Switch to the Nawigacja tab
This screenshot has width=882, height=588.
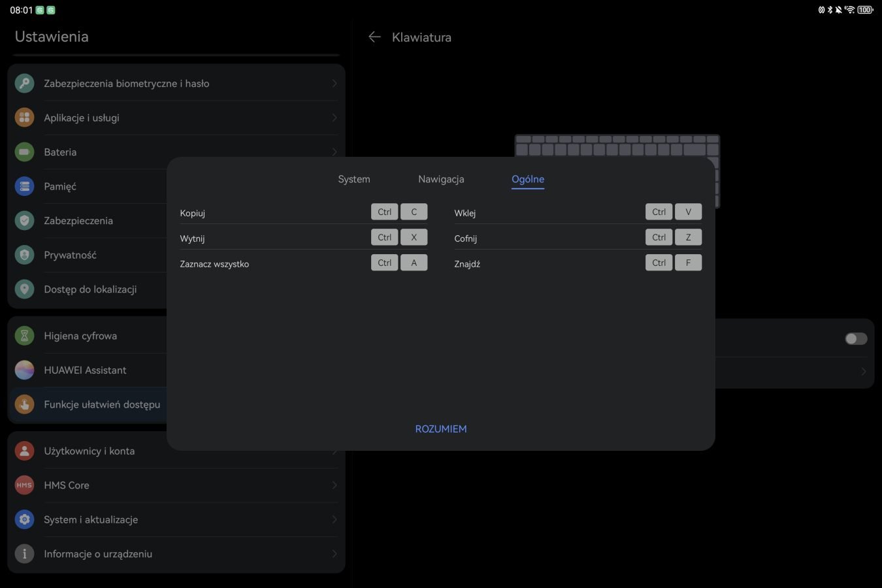[441, 179]
